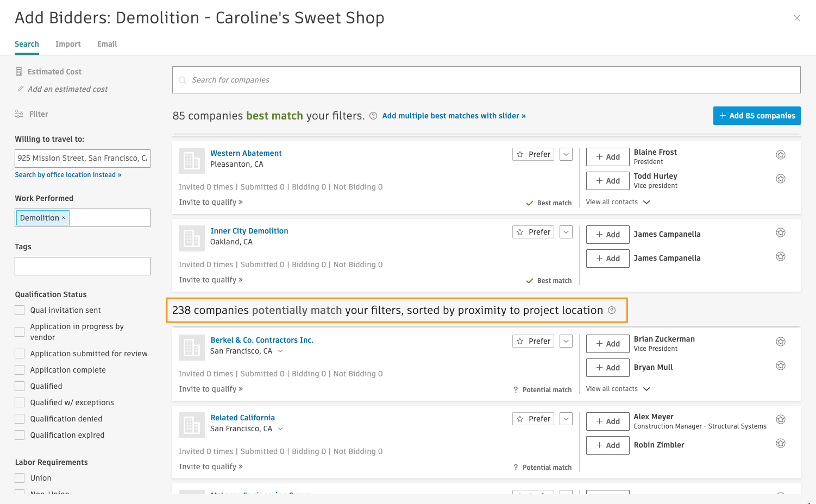Open the Email tab
Image resolution: width=816 pixels, height=504 pixels.
tap(107, 44)
